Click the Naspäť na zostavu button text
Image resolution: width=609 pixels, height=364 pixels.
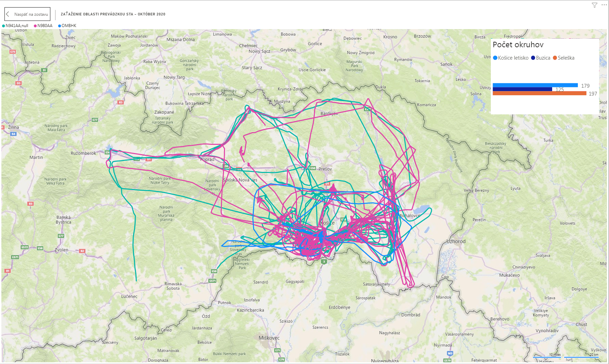click(31, 14)
